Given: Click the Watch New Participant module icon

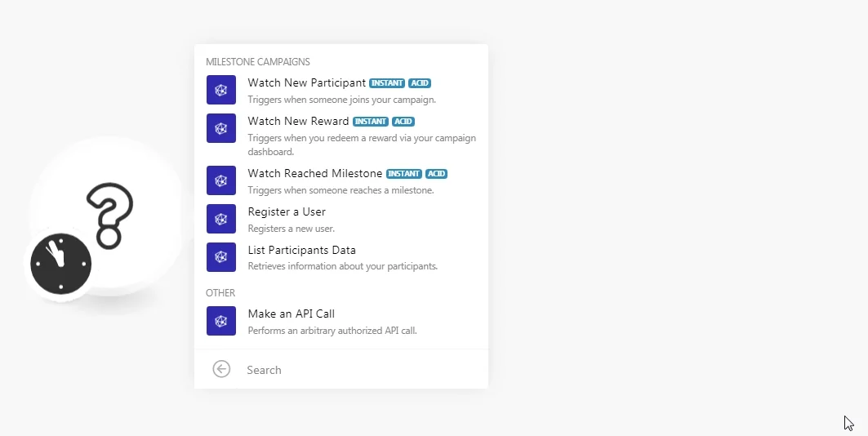Looking at the screenshot, I should pos(220,90).
